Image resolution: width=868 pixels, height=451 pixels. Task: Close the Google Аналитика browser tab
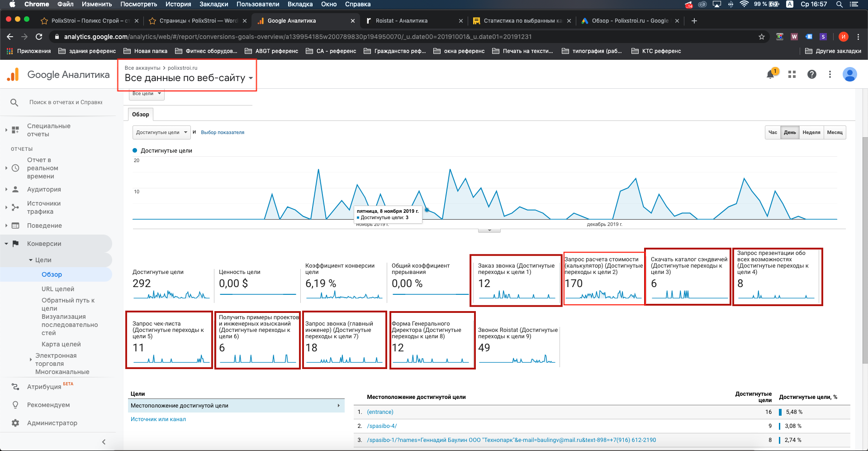(353, 21)
